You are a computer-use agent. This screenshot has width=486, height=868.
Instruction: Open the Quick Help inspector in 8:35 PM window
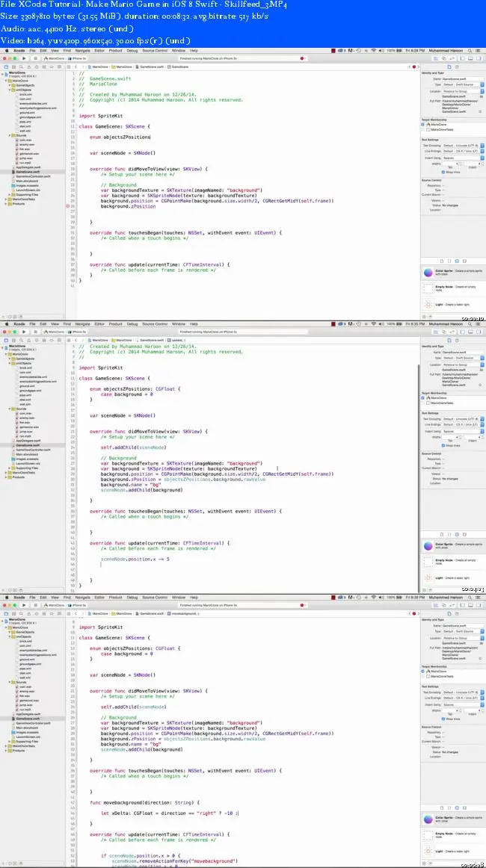point(457,340)
